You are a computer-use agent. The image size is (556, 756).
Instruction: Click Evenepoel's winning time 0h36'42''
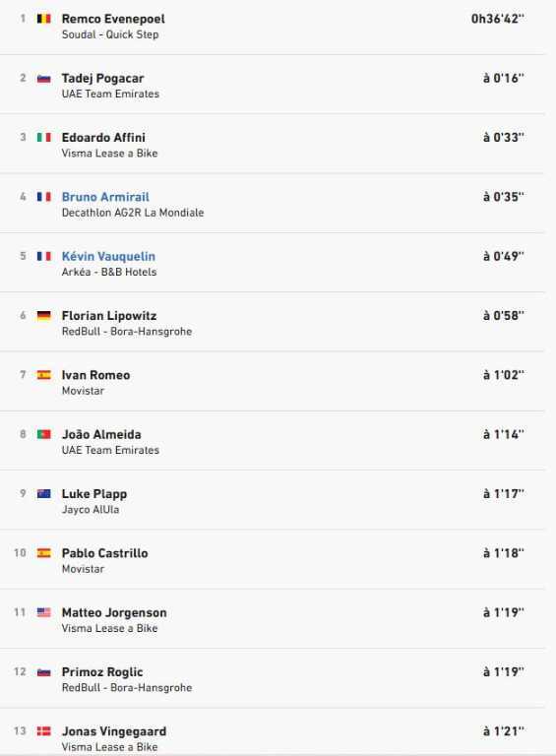[498, 19]
